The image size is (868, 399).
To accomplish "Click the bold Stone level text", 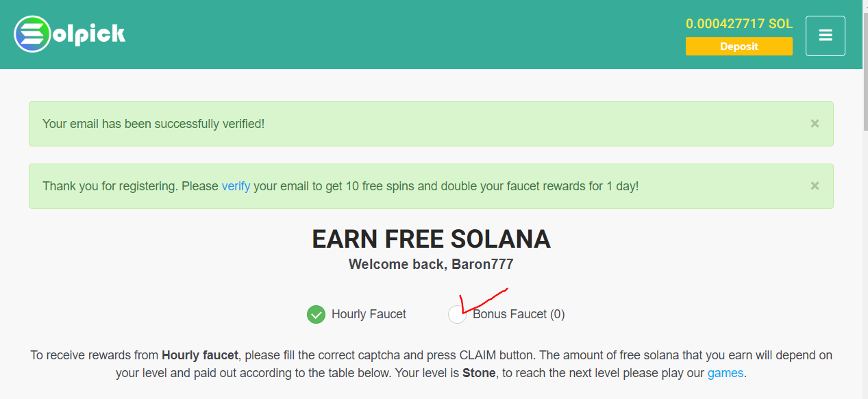I will [x=479, y=374].
